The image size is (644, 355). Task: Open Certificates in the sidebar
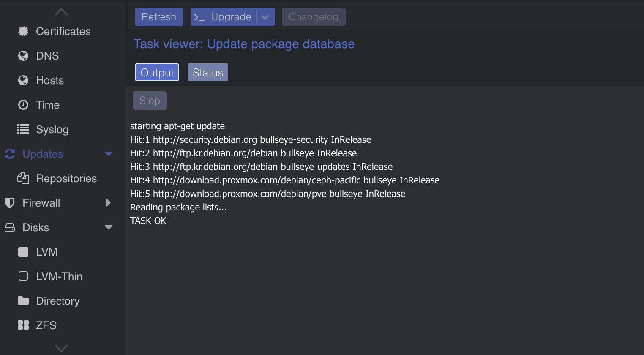(x=63, y=31)
